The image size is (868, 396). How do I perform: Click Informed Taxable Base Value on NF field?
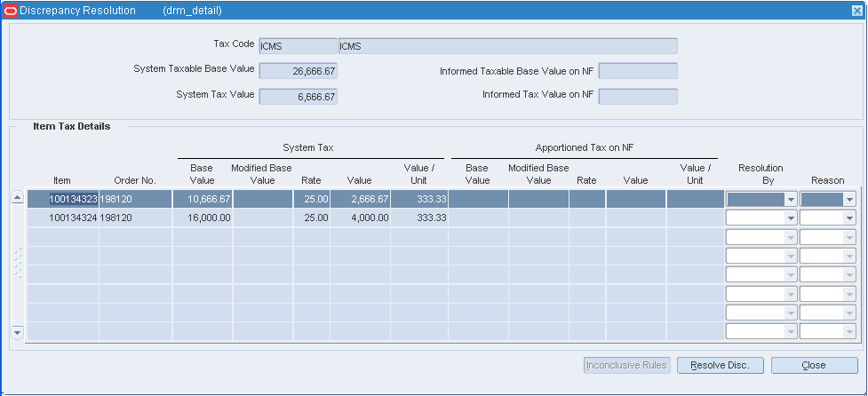[638, 71]
